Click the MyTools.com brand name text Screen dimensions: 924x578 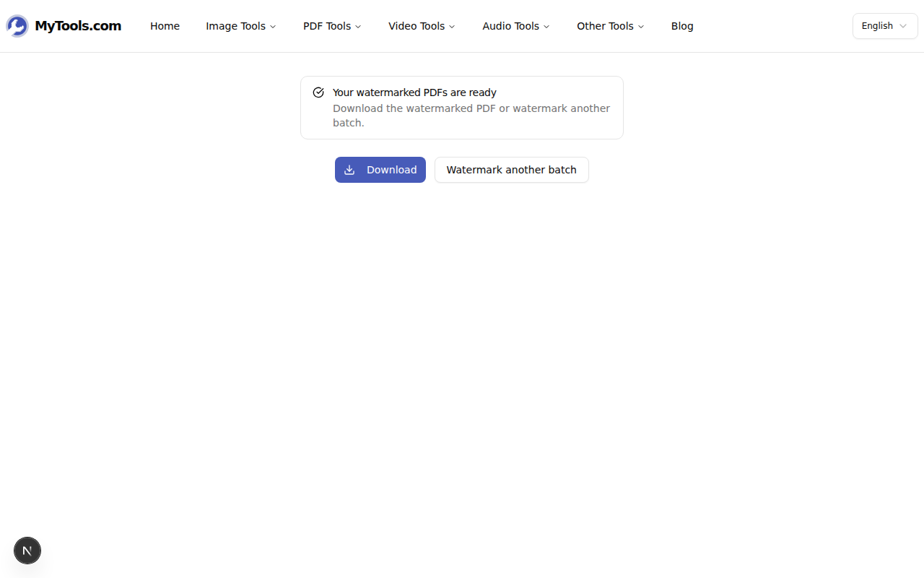pos(78,26)
